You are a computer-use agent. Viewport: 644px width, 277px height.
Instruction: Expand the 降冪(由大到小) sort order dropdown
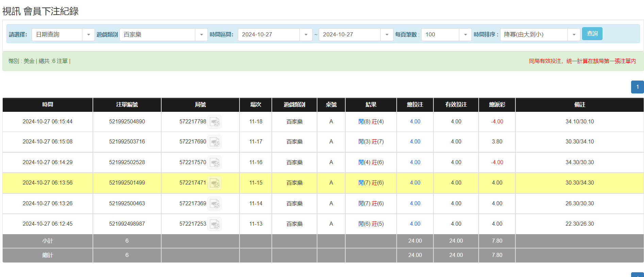(574, 35)
